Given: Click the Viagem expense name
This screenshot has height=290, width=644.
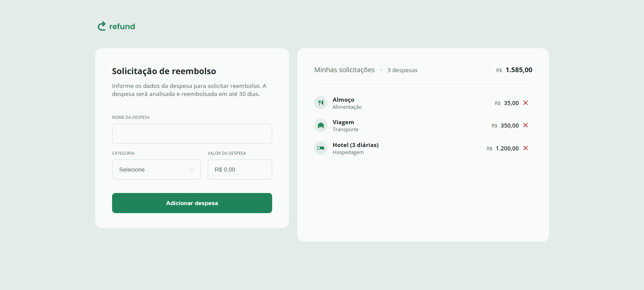Looking at the screenshot, I should point(343,122).
